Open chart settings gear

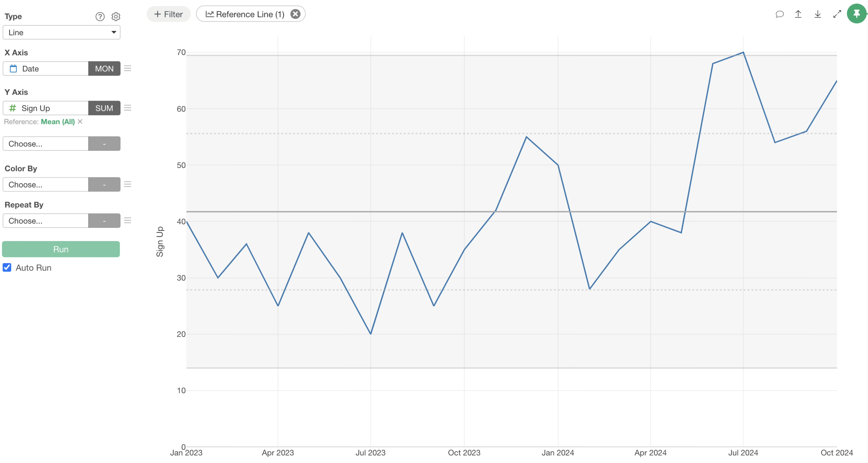point(116,17)
